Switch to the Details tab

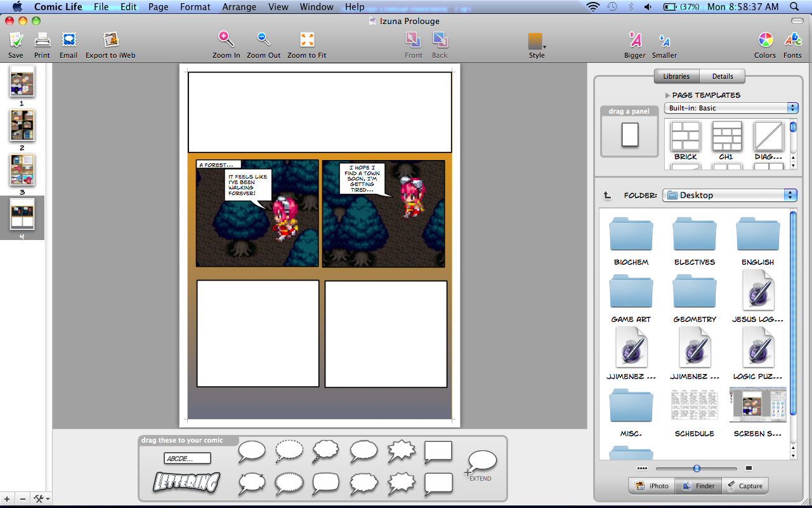click(x=722, y=76)
